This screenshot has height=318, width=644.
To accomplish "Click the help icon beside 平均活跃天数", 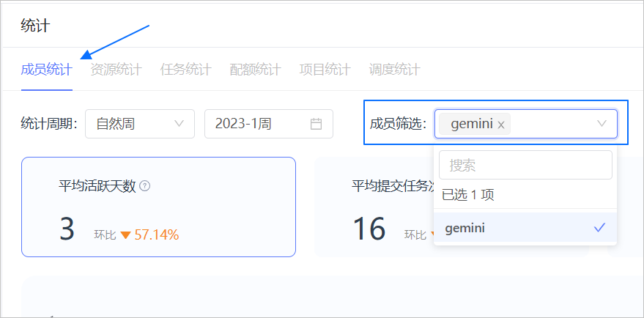I will pos(145,186).
